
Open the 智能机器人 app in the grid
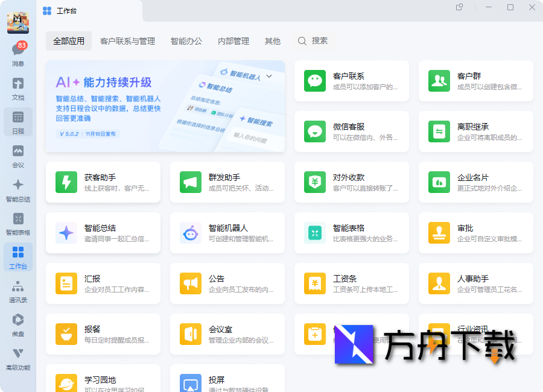[227, 232]
